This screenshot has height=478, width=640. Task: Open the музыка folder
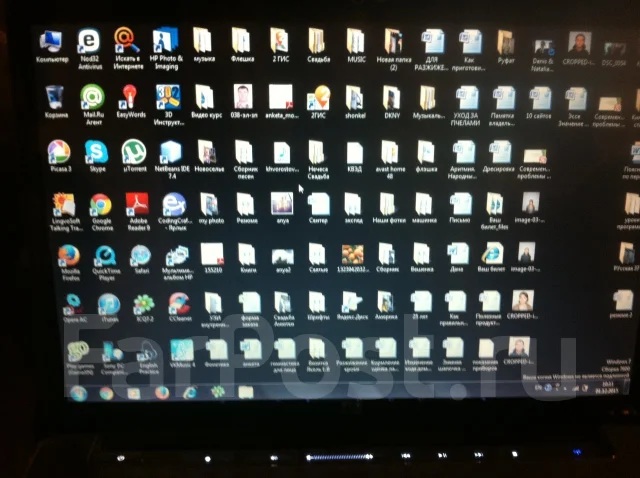[x=203, y=45]
